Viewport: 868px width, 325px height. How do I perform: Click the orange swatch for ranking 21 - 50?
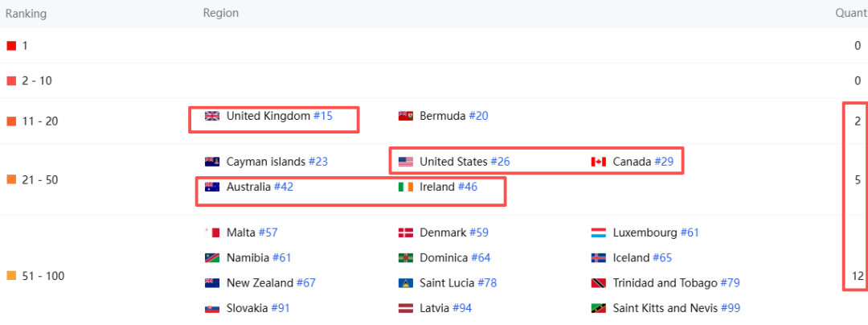[x=11, y=180]
